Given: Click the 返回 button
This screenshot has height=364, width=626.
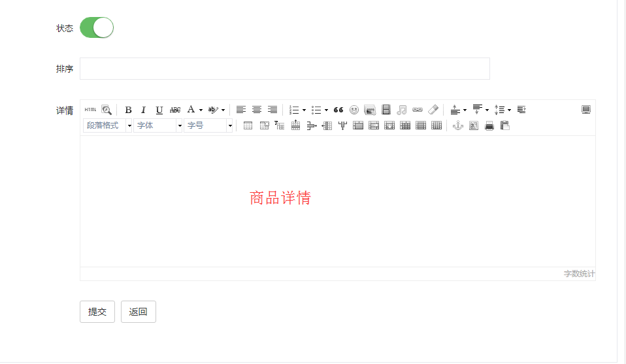Looking at the screenshot, I should (139, 312).
